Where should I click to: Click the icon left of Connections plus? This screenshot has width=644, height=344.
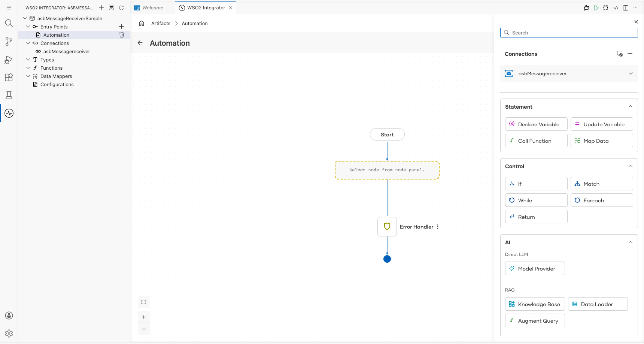pos(620,54)
